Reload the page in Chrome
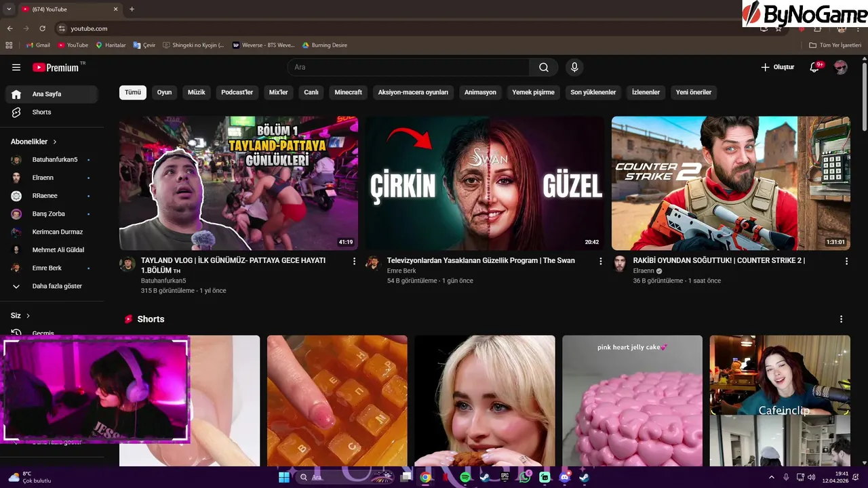This screenshot has height=488, width=868. (x=42, y=28)
